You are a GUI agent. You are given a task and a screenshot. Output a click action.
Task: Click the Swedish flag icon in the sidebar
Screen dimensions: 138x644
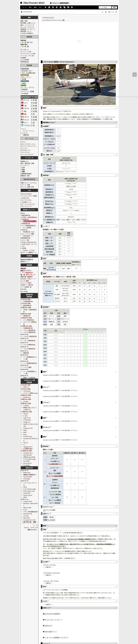click(x=22, y=122)
